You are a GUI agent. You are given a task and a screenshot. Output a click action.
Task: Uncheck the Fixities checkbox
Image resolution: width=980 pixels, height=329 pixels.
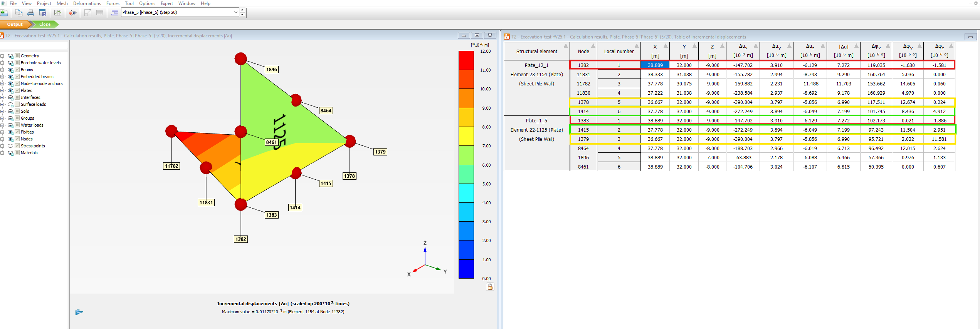(x=17, y=132)
